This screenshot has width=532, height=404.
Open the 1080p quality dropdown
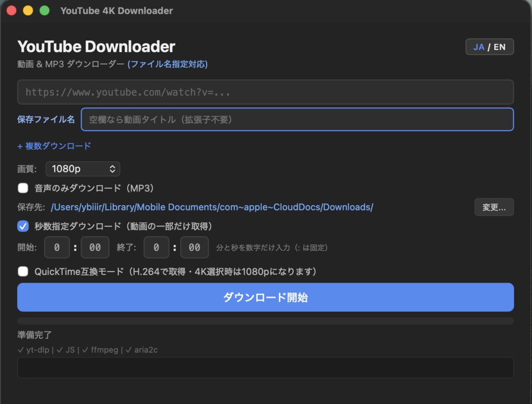(83, 169)
